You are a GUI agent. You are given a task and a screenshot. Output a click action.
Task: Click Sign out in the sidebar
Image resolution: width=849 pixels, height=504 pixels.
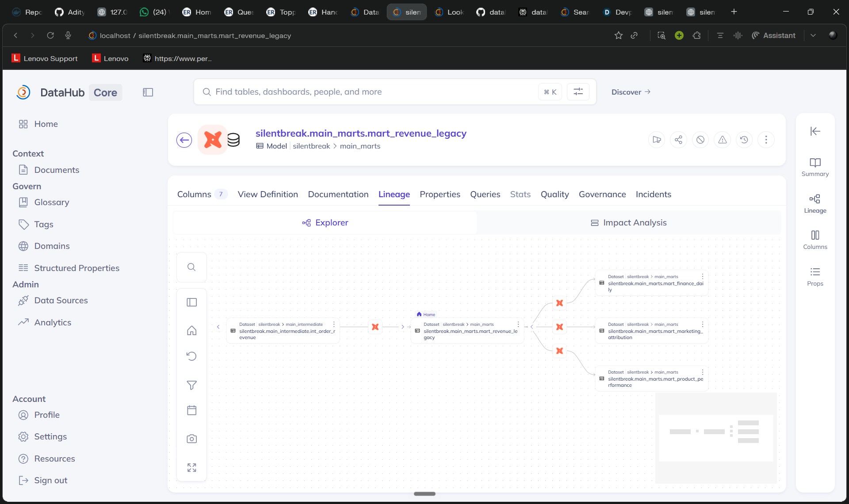pyautogui.click(x=50, y=481)
